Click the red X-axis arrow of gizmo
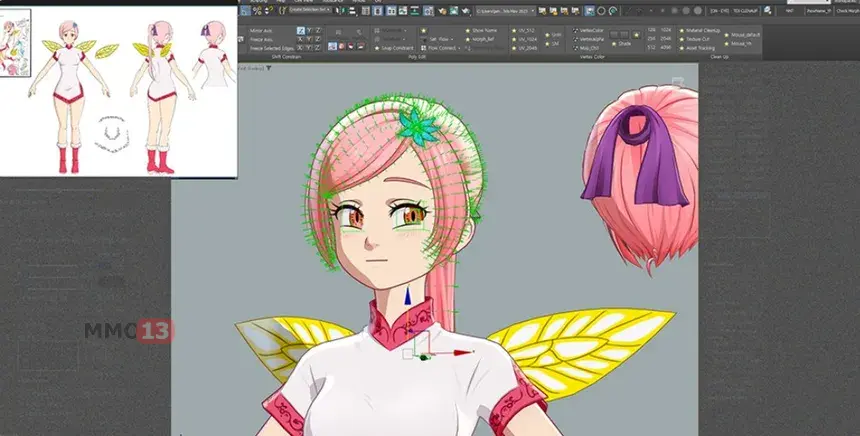Screen dimensions: 860x436 click(x=463, y=353)
